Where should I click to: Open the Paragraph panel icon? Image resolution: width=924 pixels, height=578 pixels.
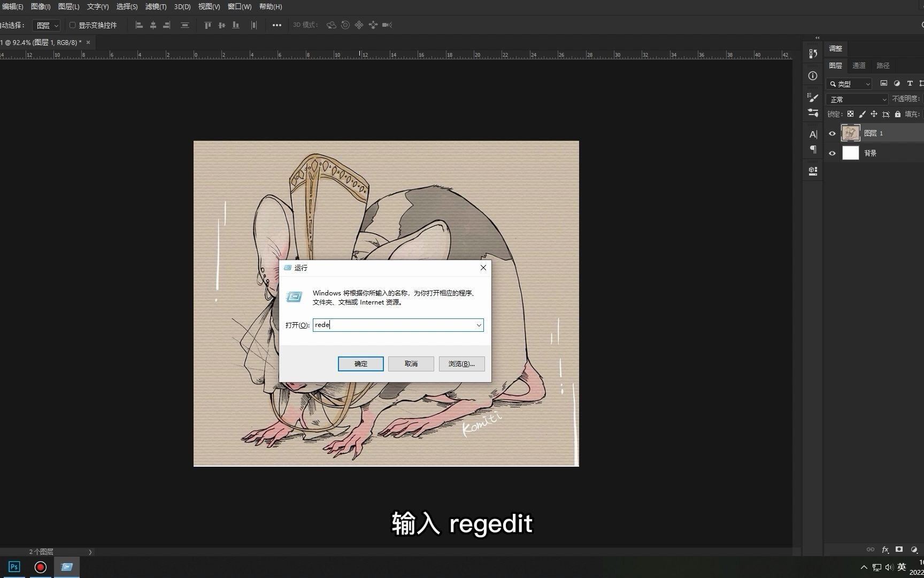(x=813, y=149)
